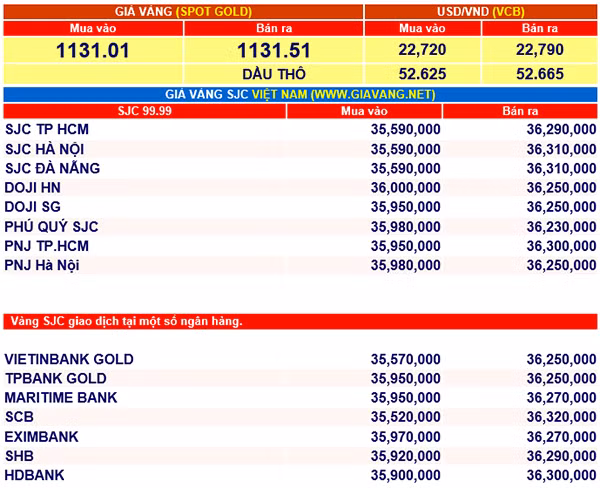600x488 pixels.
Task: Click USD sell rate 22,790
Action: click(x=540, y=50)
